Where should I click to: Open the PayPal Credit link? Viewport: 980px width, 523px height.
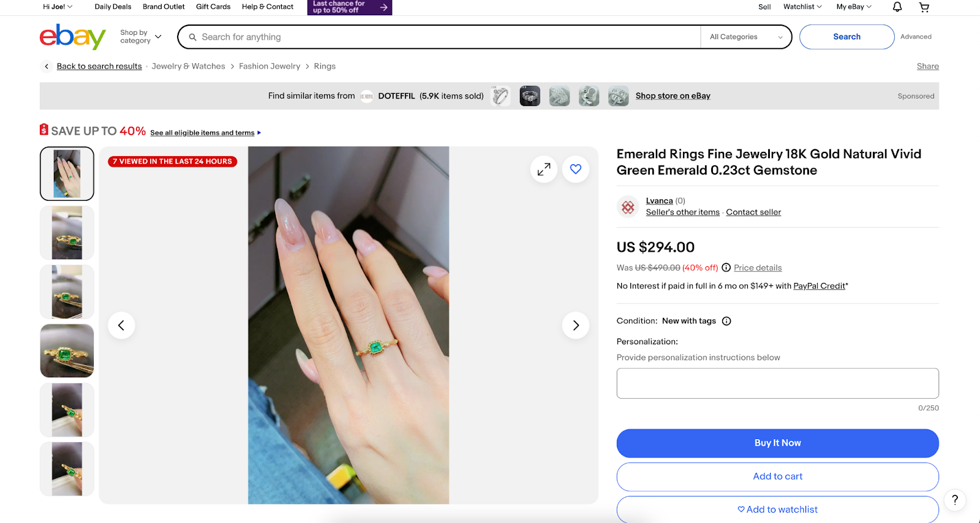click(x=819, y=286)
